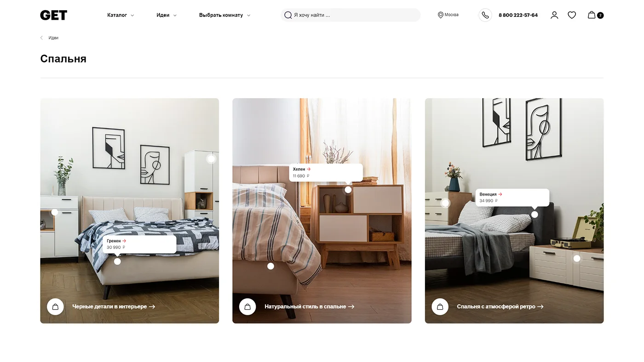Open the favorites heart icon
Viewport: 644px width, 362px height.
tap(572, 15)
